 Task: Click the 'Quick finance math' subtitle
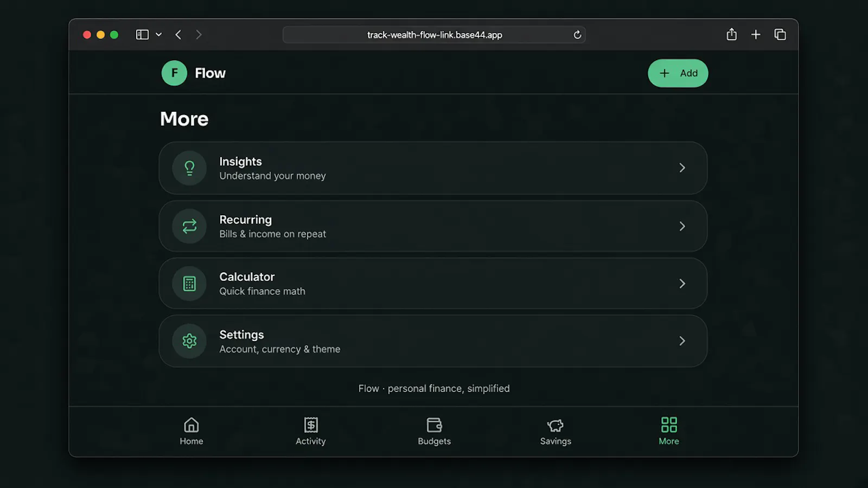click(x=262, y=291)
